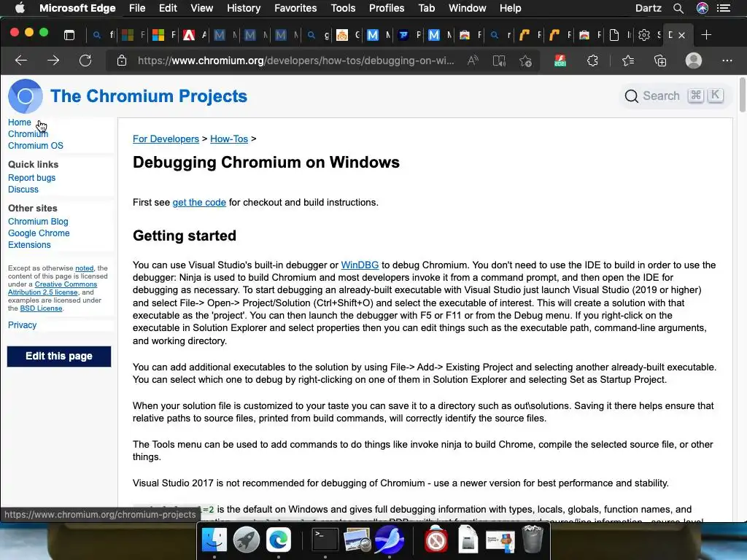Open Control Center list icon
Screen dimensions: 747x560
(x=724, y=8)
